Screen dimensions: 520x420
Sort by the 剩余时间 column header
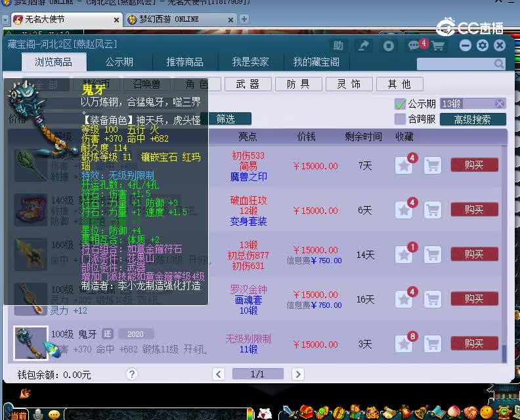click(x=363, y=136)
